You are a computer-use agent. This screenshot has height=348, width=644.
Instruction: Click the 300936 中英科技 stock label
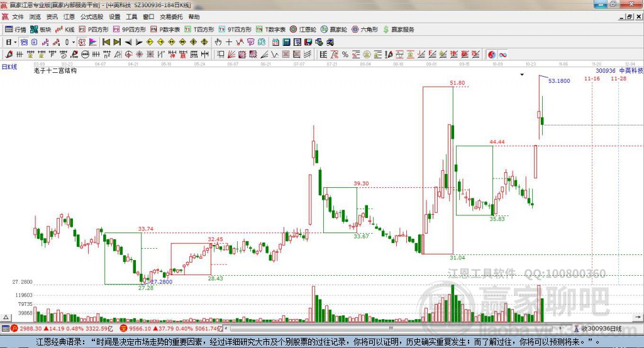click(619, 70)
